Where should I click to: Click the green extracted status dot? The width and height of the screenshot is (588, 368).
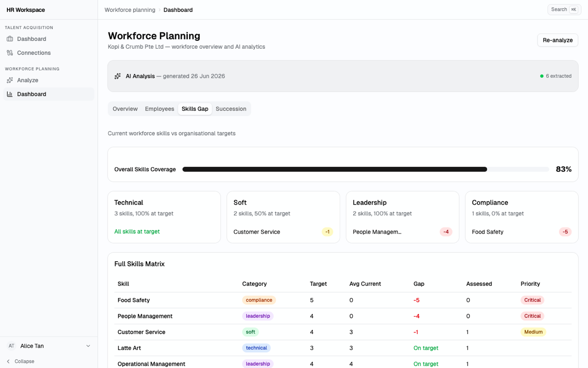pos(542,76)
